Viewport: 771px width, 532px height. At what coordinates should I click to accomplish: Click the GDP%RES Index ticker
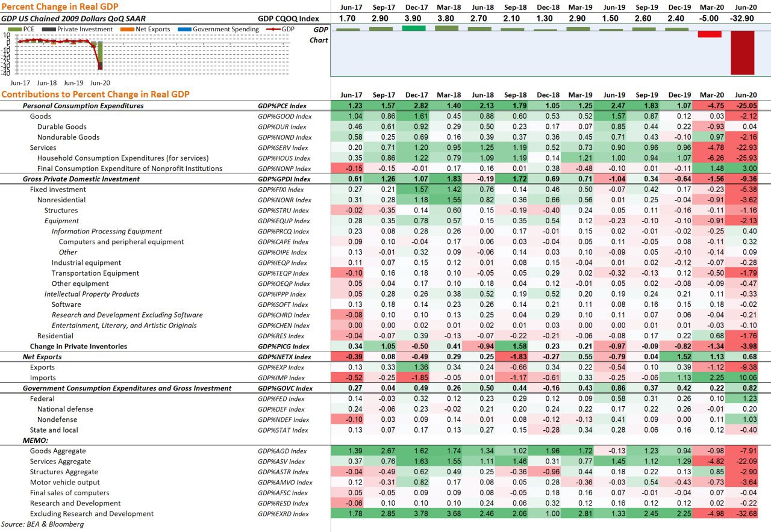281,336
